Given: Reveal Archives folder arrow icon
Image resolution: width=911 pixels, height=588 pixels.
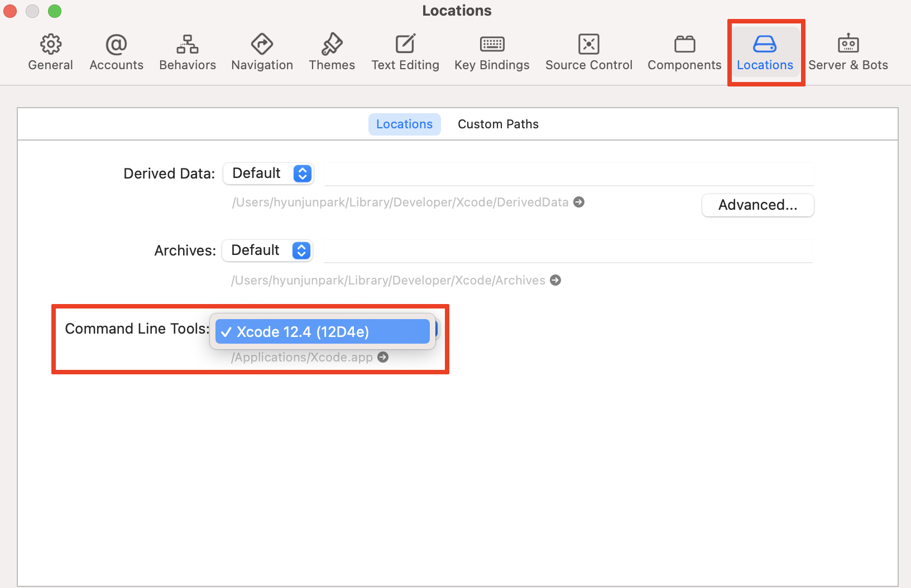Looking at the screenshot, I should click(555, 280).
